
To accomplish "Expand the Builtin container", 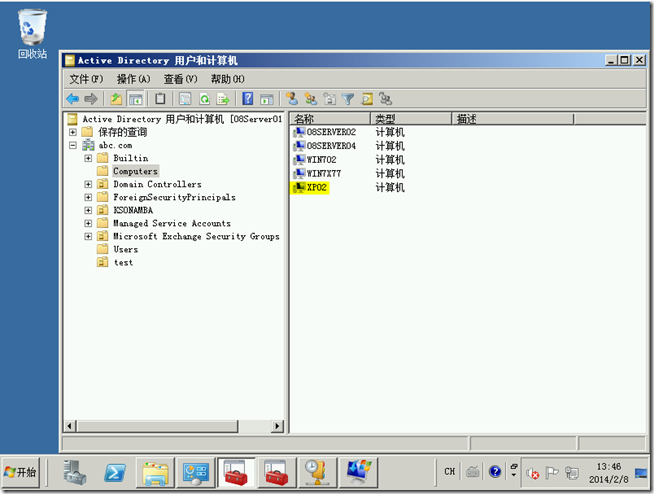I will point(88,158).
